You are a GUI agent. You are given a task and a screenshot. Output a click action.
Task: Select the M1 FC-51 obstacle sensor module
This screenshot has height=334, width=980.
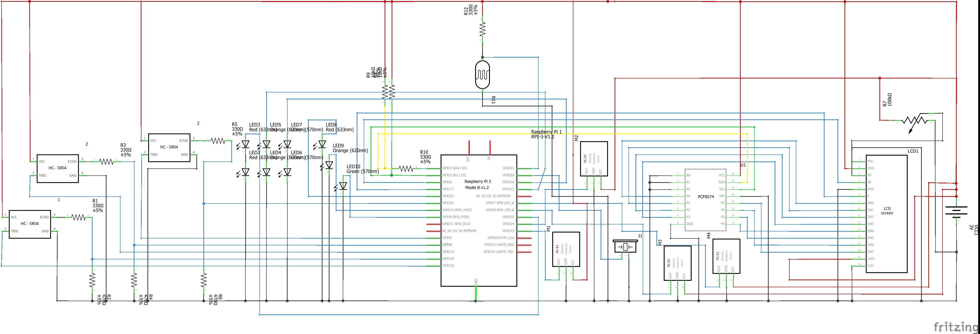tap(566, 249)
